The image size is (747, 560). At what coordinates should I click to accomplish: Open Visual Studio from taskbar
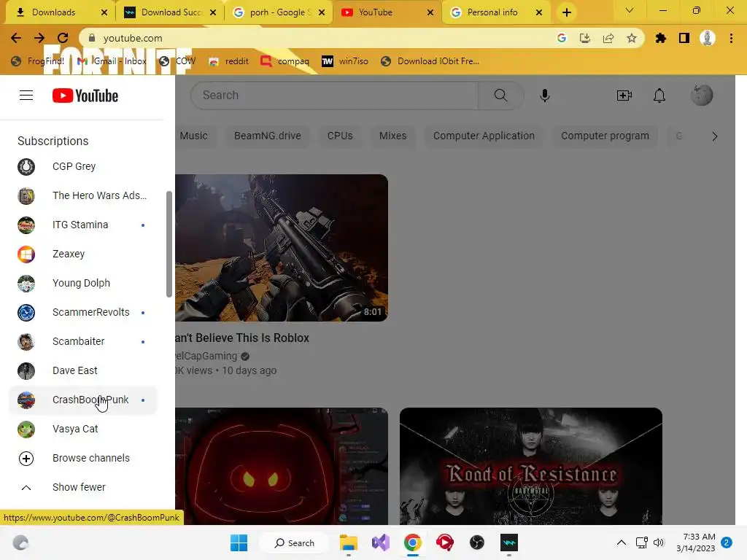pyautogui.click(x=381, y=542)
